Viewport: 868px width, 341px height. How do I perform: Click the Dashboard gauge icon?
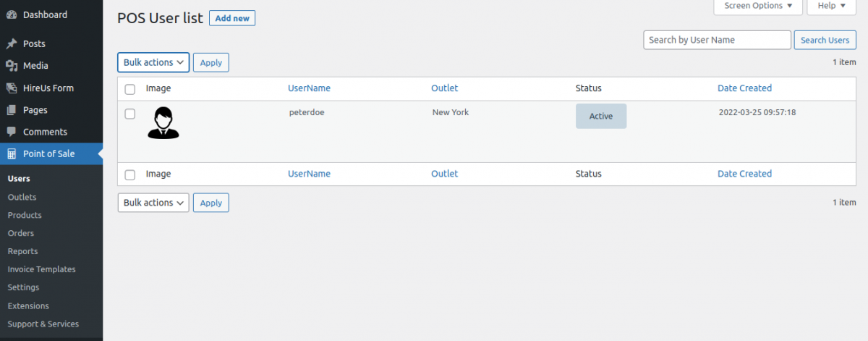(x=12, y=14)
